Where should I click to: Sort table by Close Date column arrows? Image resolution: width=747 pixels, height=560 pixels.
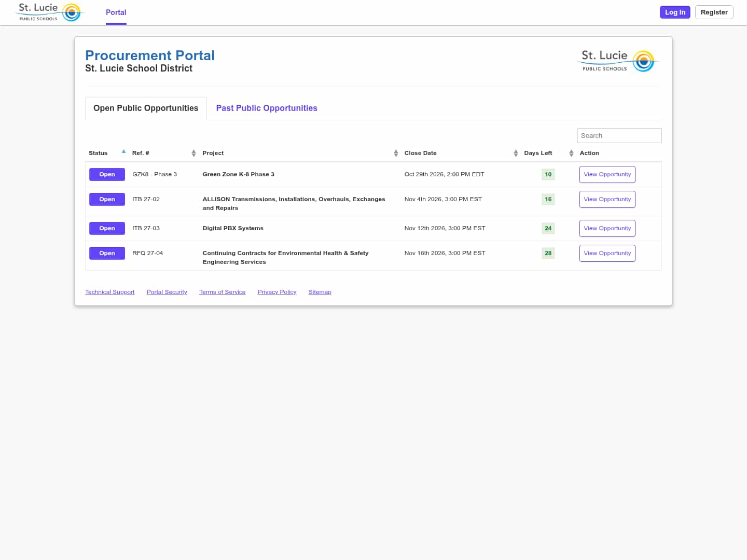pos(516,153)
